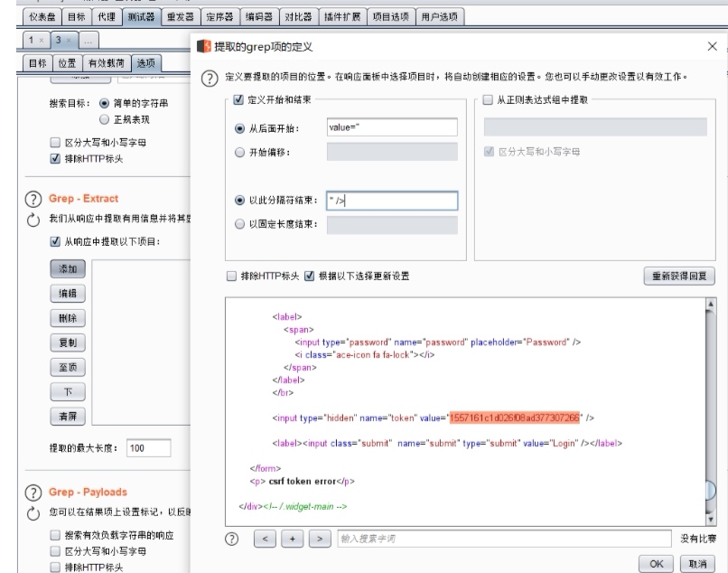Select 从后面开始 radio button
728x573 pixels.
coord(239,128)
